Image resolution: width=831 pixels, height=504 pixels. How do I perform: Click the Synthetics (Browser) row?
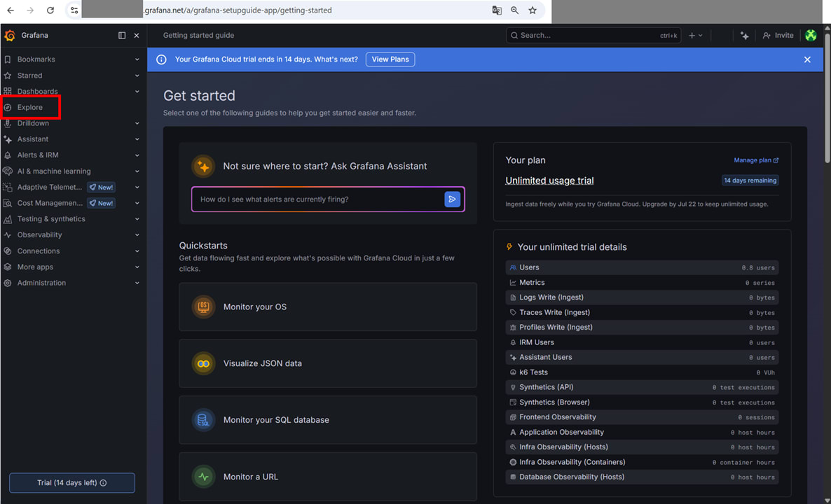click(642, 402)
